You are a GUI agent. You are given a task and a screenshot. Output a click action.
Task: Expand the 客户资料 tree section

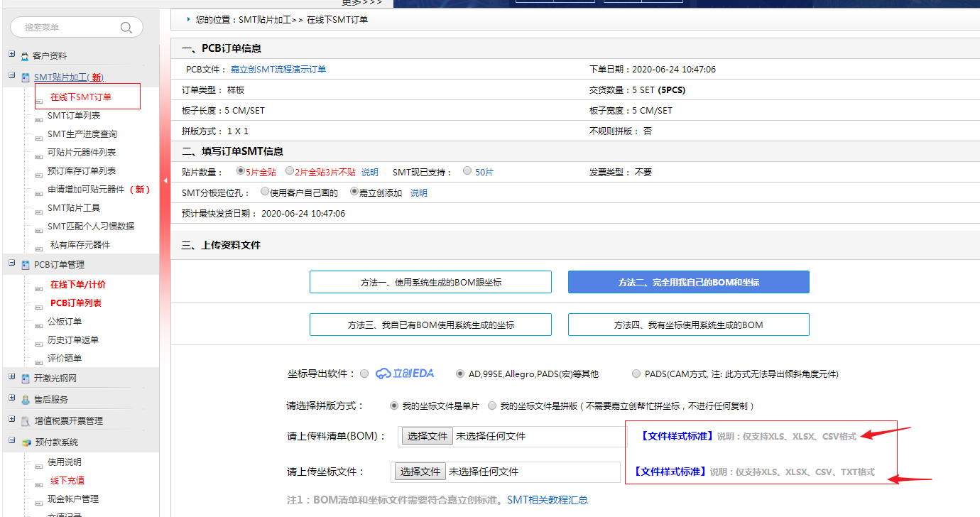[12, 55]
